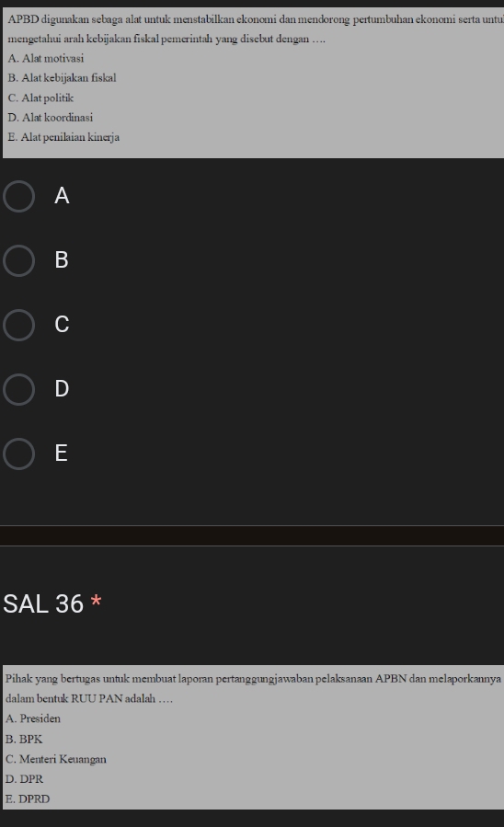Viewport: 504px width, 827px height.
Task: Click the letter D answer label
Action: [x=62, y=389]
